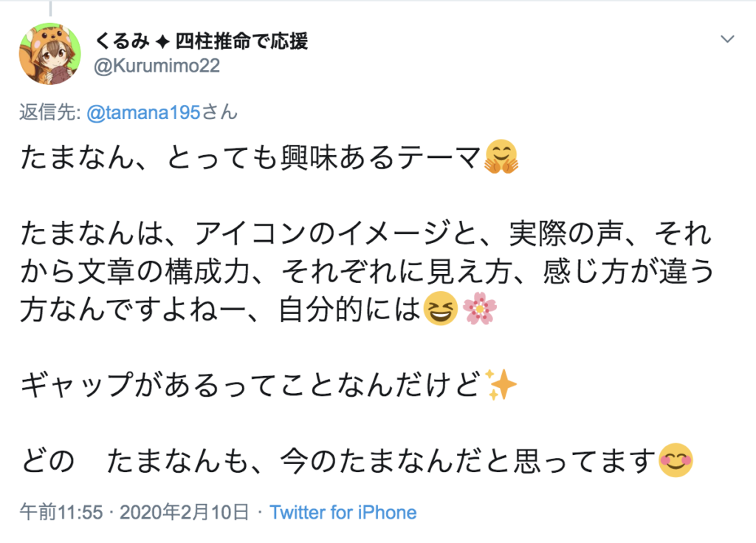The width and height of the screenshot is (756, 543).
Task: Open the Twitter for iPhone source link
Action: [343, 512]
